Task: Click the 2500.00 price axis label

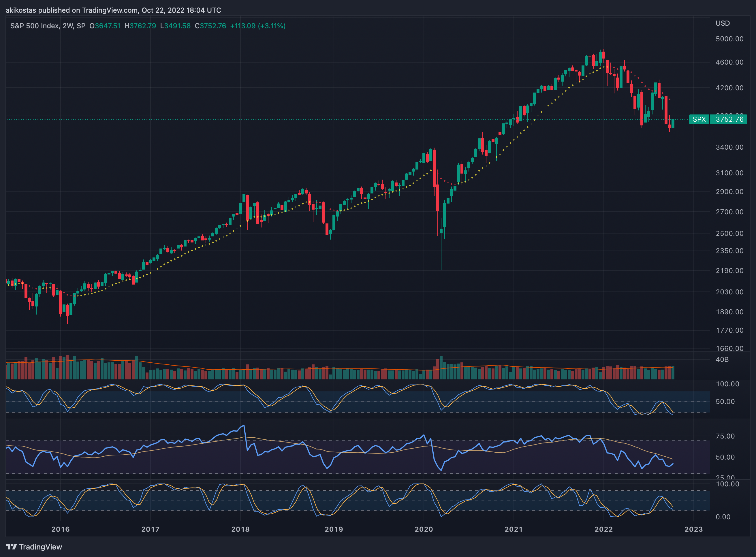Action: click(x=730, y=234)
